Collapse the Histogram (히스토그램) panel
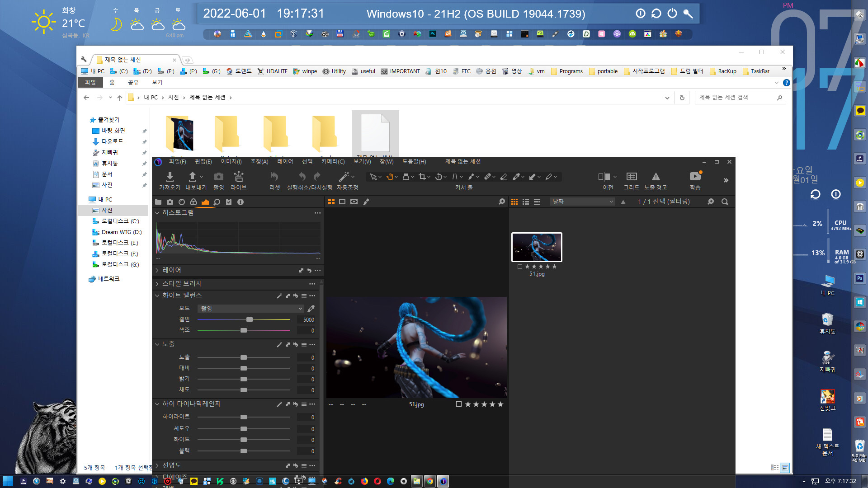 [x=157, y=212]
